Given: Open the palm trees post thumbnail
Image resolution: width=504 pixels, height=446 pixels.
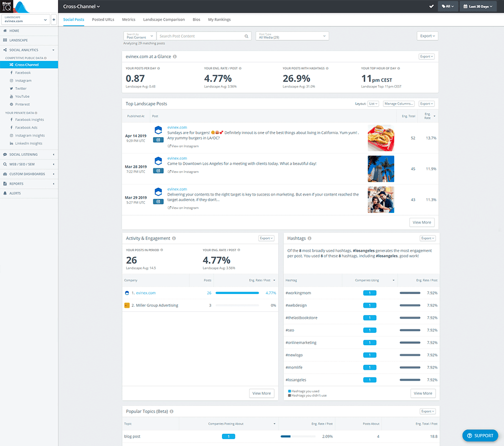Looking at the screenshot, I should [x=381, y=169].
